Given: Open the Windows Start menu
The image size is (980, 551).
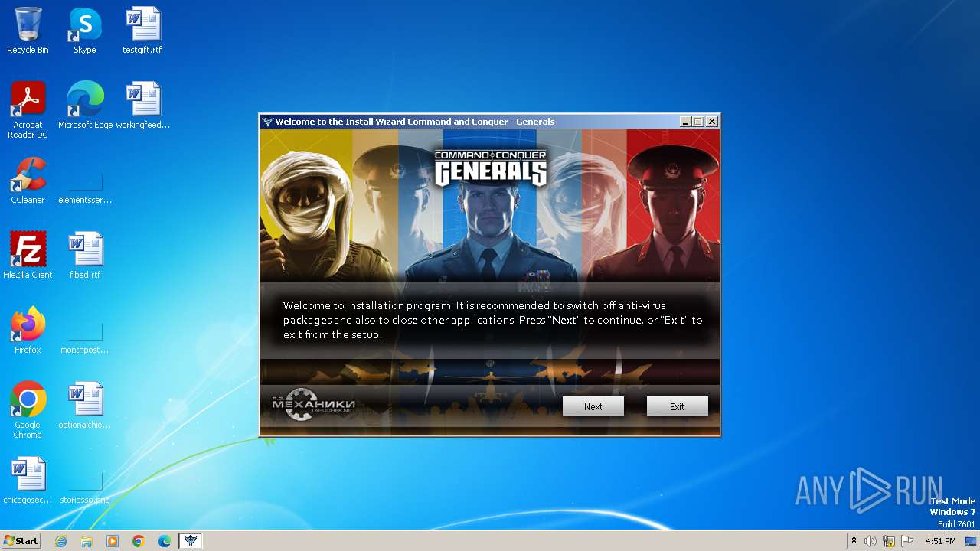Looking at the screenshot, I should tap(21, 540).
